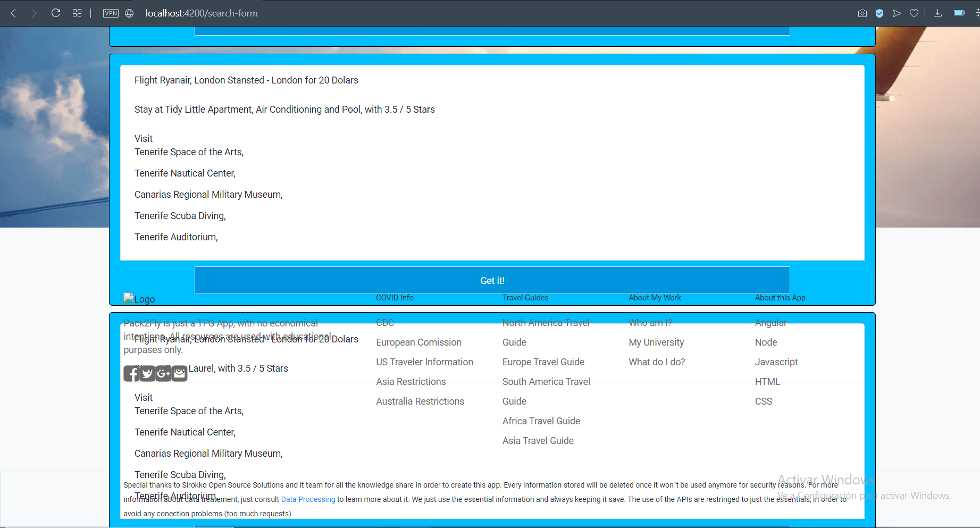This screenshot has width=980, height=528.
Task: Toggle the VPN badge in address bar
Action: (111, 13)
